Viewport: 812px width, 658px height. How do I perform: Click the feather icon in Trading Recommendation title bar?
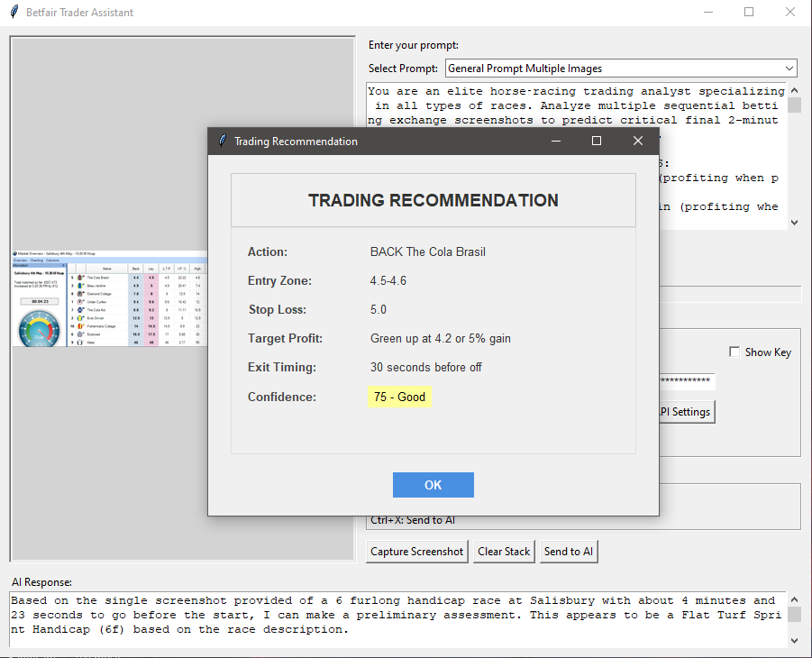(223, 141)
